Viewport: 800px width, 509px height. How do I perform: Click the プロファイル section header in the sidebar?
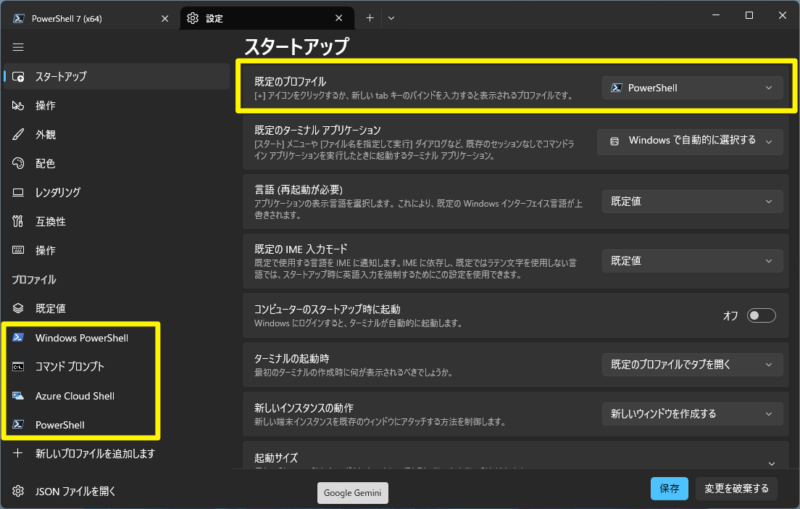click(34, 279)
